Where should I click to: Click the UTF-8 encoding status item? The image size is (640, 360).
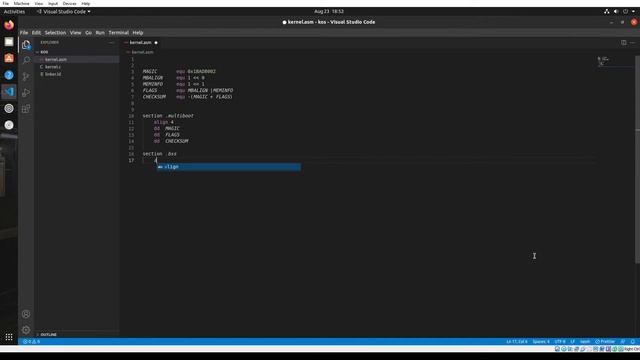pos(560,342)
